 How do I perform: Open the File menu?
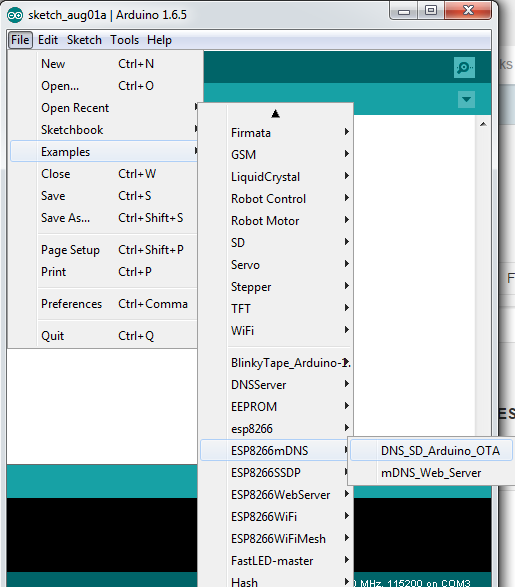(x=20, y=40)
